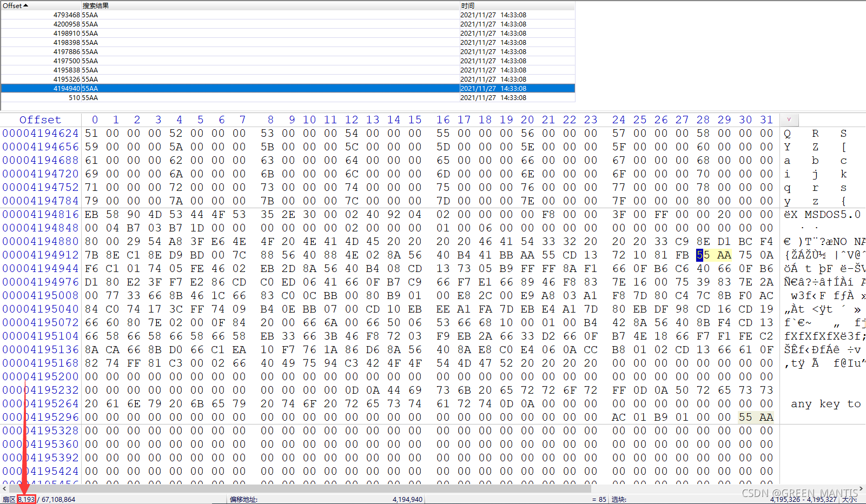This screenshot has height=504, width=866.
Task: Click the column 8 header in hex view
Action: (x=270, y=120)
